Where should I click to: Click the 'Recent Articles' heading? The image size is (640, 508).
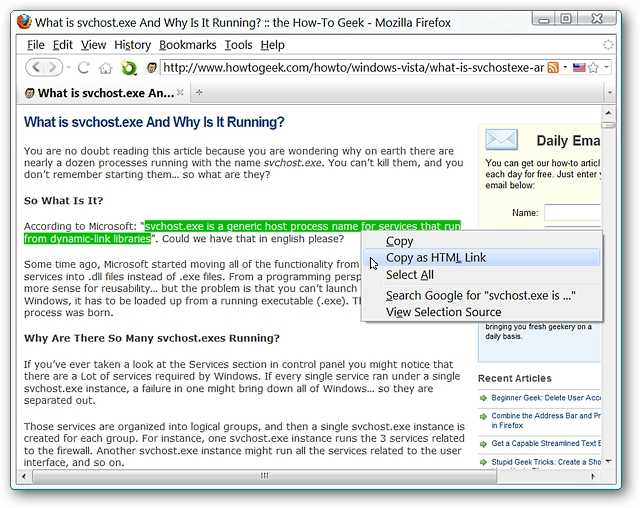coord(515,378)
